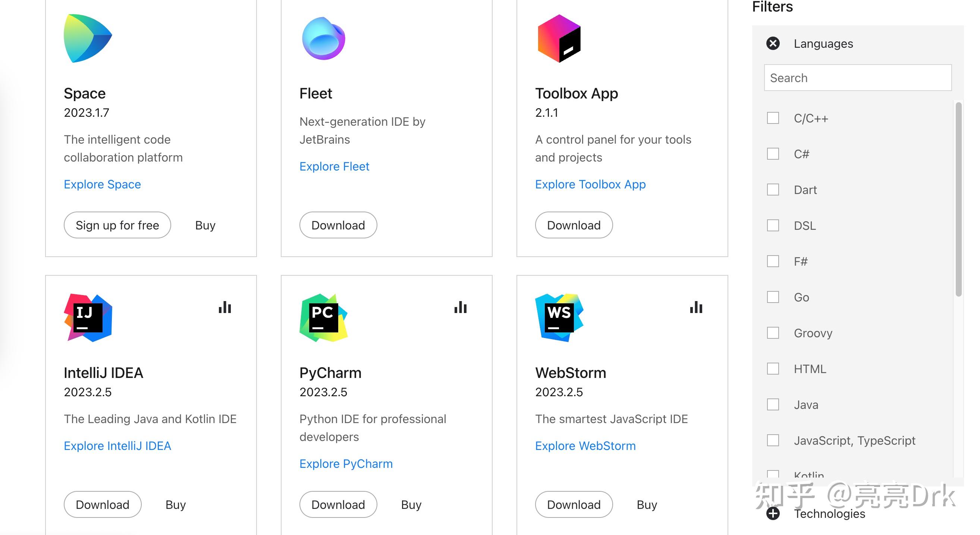Screen dimensions: 980x535
Task: Click the Fleet product logo
Action: click(323, 38)
